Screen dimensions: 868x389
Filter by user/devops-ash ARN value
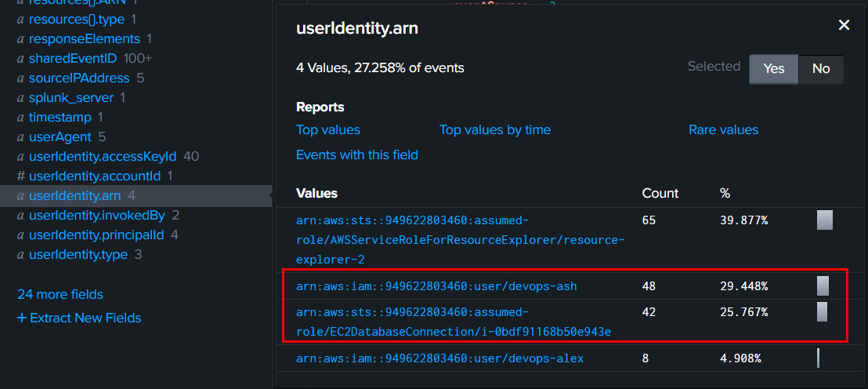436,286
